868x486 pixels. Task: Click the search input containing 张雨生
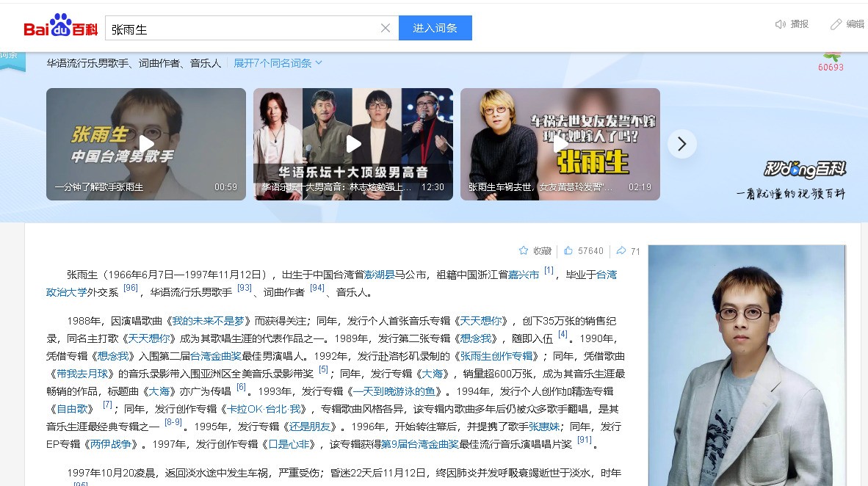[x=242, y=29]
